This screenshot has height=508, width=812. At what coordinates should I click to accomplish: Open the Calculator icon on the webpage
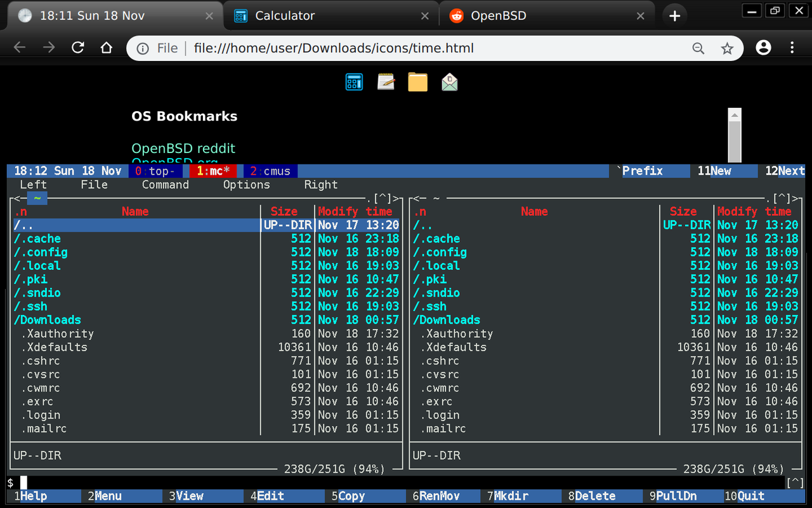[354, 81]
